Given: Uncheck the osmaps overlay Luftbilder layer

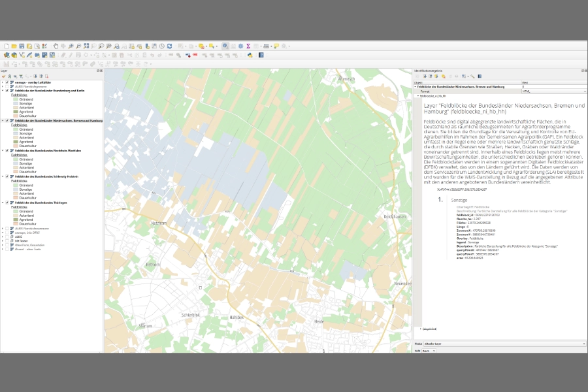Looking at the screenshot, I should pyautogui.click(x=7, y=82).
